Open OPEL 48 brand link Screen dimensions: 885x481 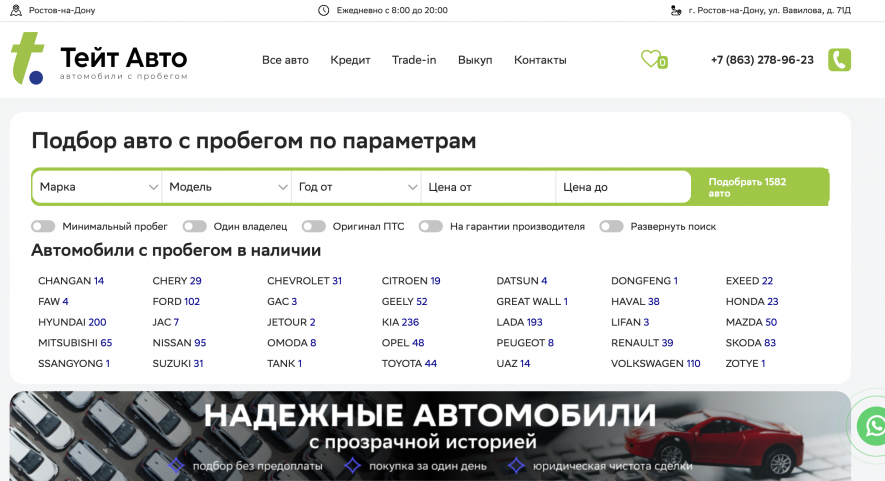[x=403, y=343]
